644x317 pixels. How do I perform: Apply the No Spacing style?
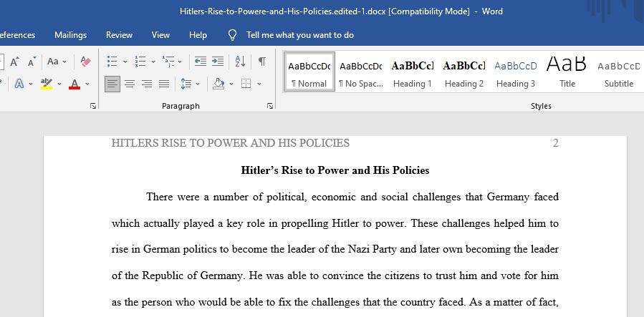(x=361, y=72)
